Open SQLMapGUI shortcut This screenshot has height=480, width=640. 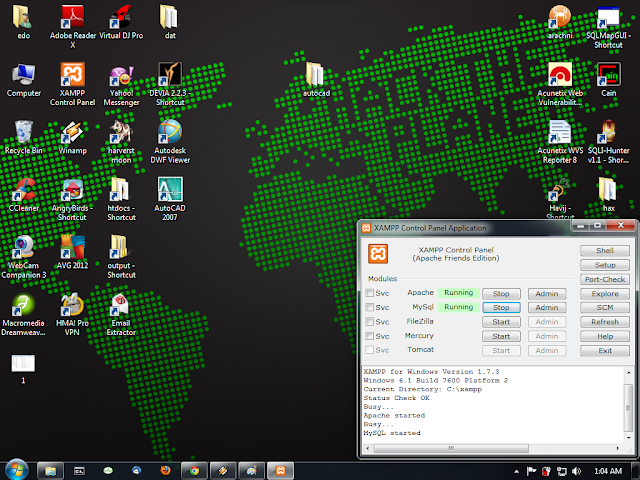pos(608,27)
